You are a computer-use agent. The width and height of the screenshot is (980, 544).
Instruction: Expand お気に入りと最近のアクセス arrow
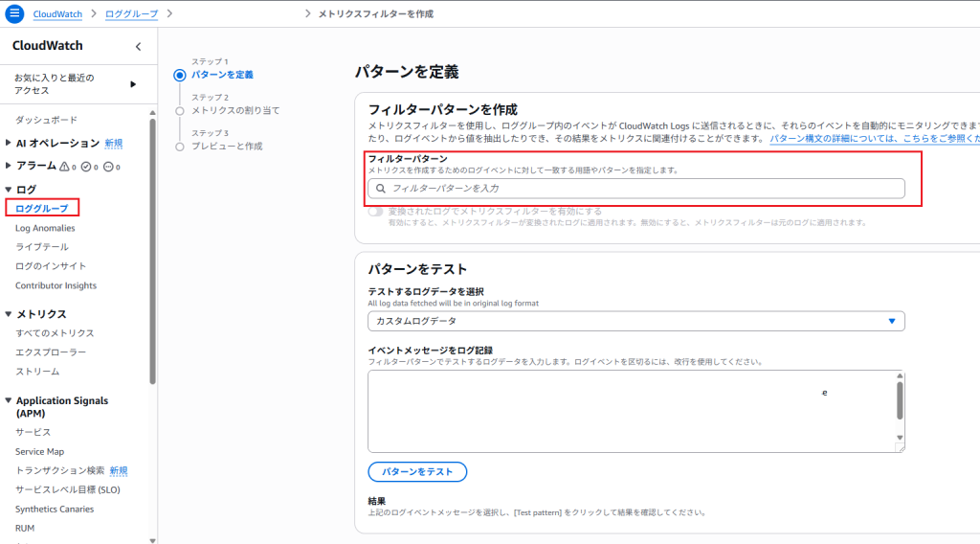pos(132,84)
